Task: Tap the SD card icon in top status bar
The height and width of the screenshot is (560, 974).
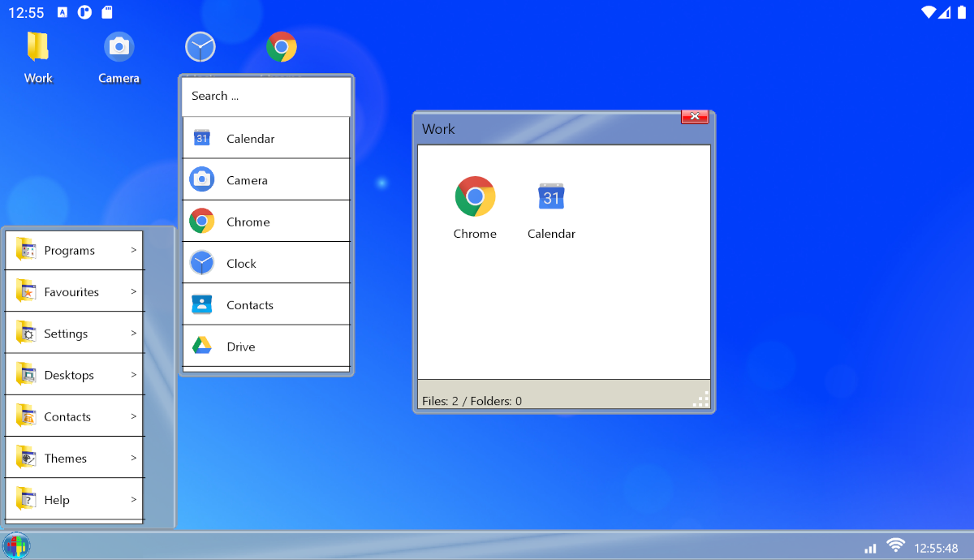Action: click(x=107, y=12)
